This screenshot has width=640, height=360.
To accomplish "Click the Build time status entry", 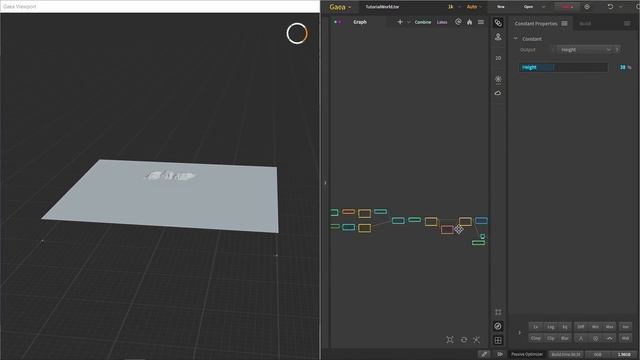I will pos(566,354).
